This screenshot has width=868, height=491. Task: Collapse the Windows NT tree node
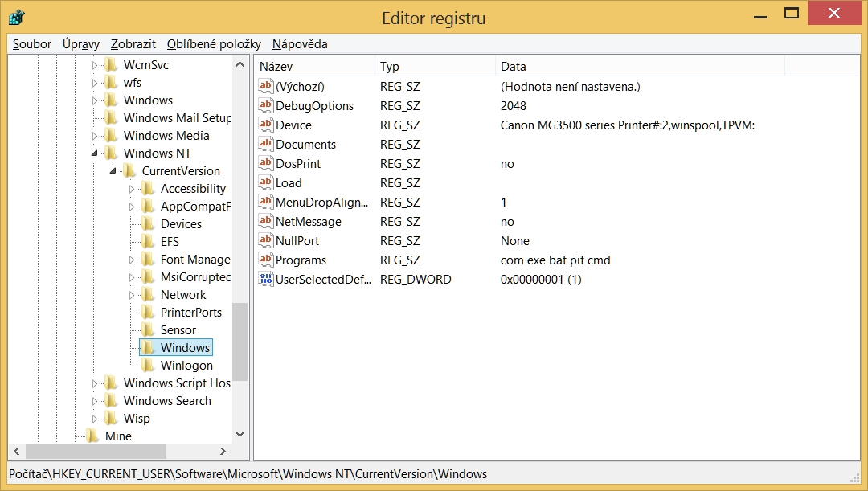95,153
